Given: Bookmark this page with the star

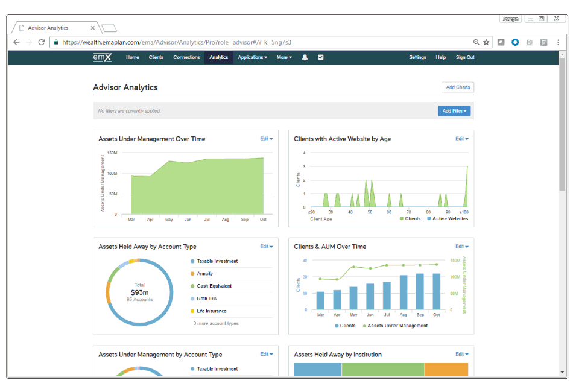Looking at the screenshot, I should (486, 42).
